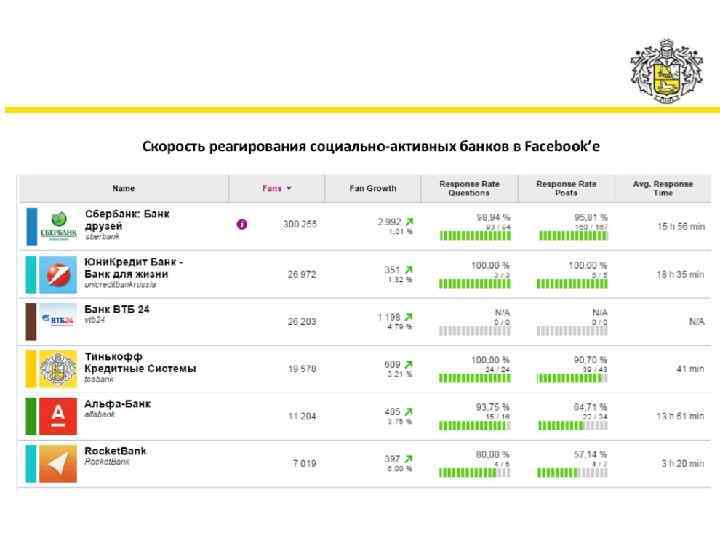Screen dimensions: 720x540
Task: Click the Tinkoff crest logo at top right
Action: tap(667, 71)
